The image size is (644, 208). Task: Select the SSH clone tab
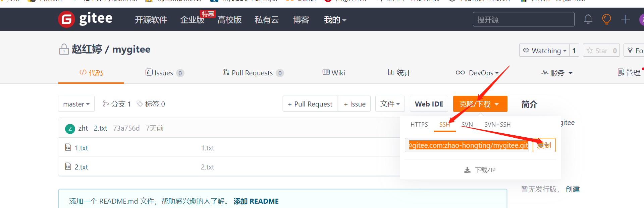click(444, 125)
